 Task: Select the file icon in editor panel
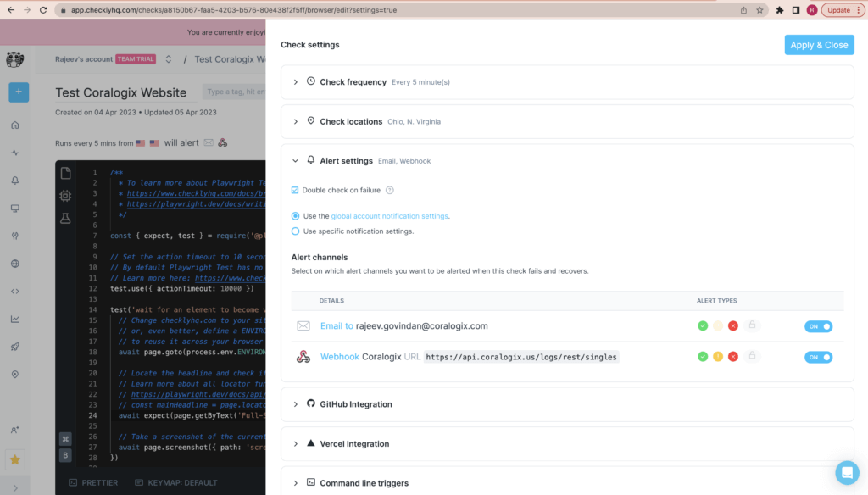coord(65,173)
